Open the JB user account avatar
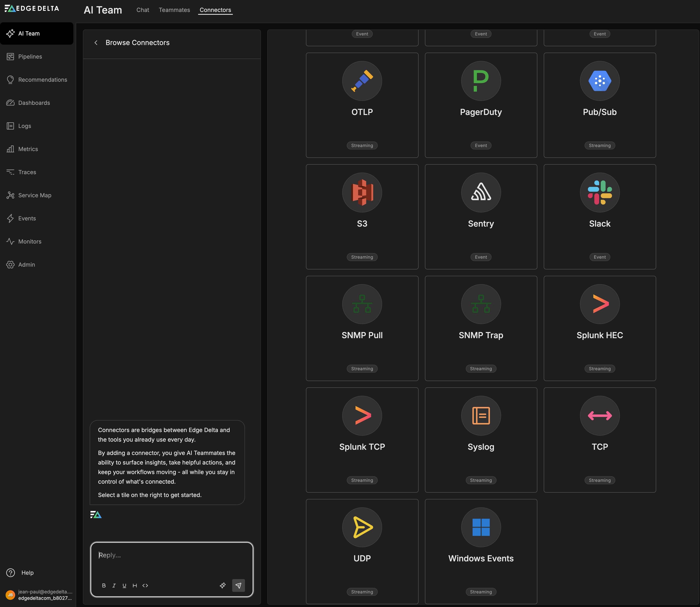 [x=11, y=595]
